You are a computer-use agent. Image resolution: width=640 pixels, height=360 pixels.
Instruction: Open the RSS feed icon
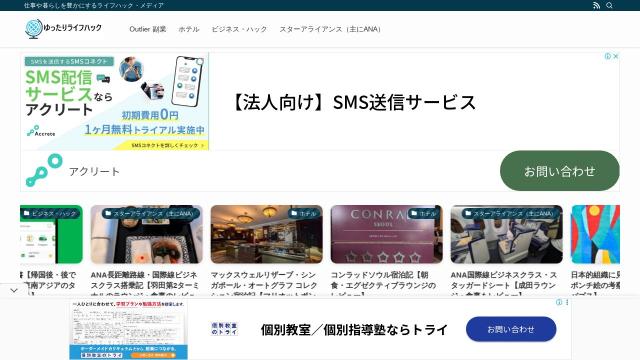pos(596,5)
